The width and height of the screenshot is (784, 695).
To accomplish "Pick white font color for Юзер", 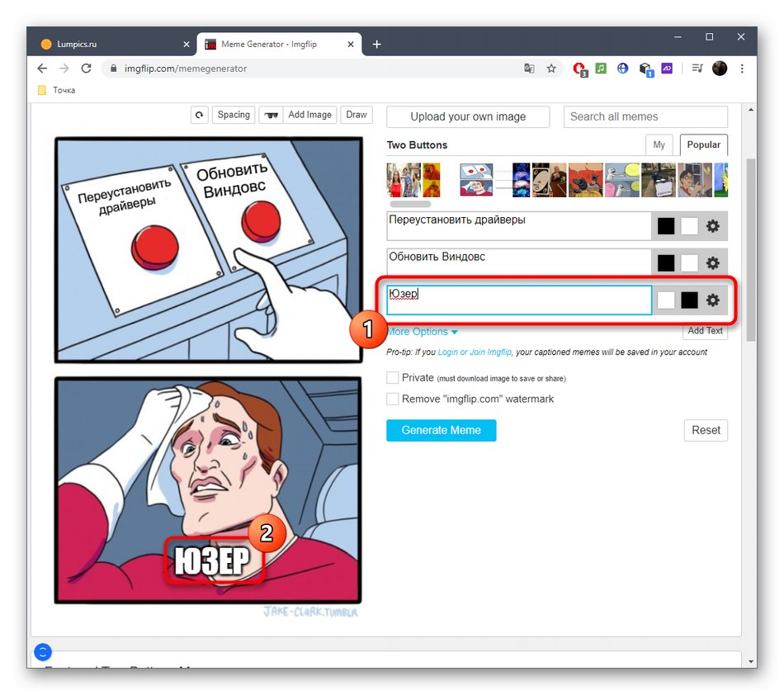I will [665, 300].
